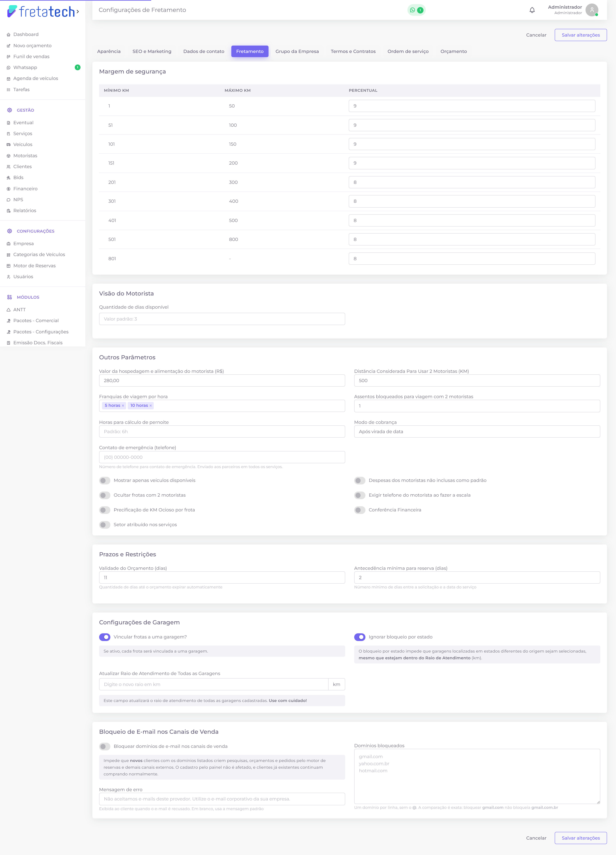Open the Empresa building icon
Viewport: 616px width, 855px height.
(9, 244)
